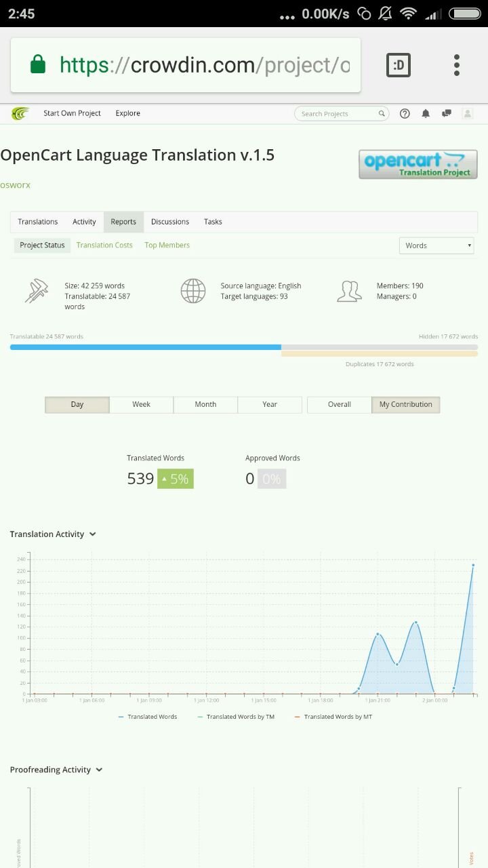Tap the Wi-Fi status icon

tap(408, 14)
